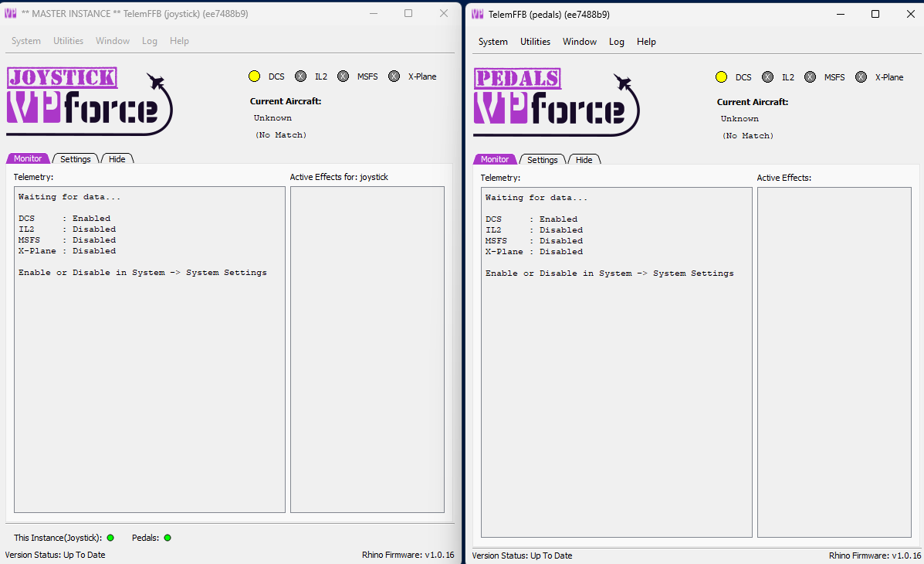Switch to Hide tab in joystick window
This screenshot has width=924, height=564.
(x=117, y=158)
